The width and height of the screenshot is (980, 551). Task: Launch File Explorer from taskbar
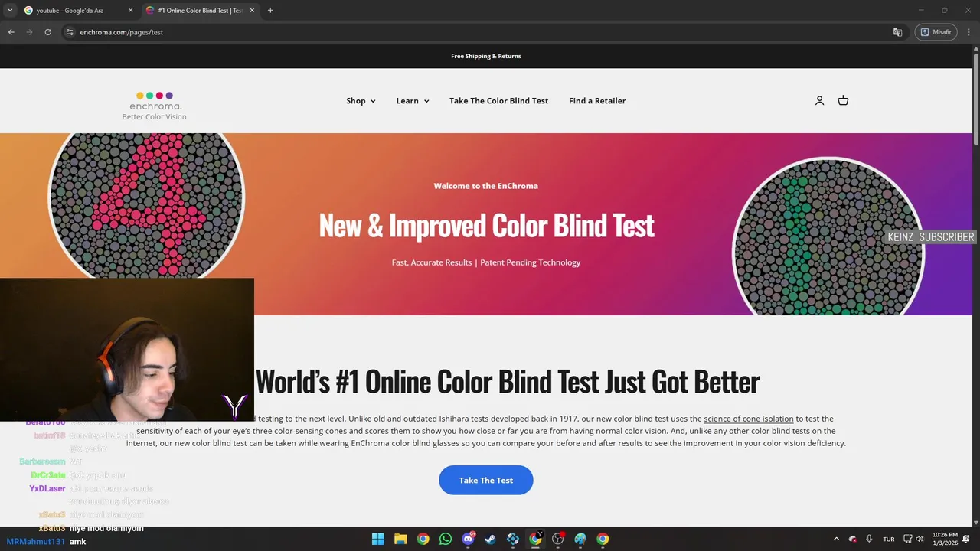tap(400, 539)
